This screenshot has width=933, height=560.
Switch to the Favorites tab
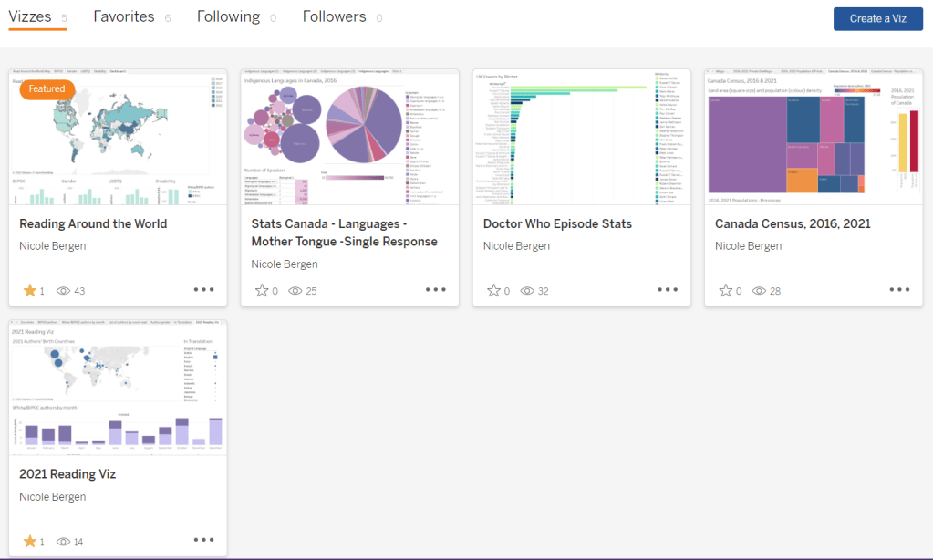pyautogui.click(x=124, y=17)
